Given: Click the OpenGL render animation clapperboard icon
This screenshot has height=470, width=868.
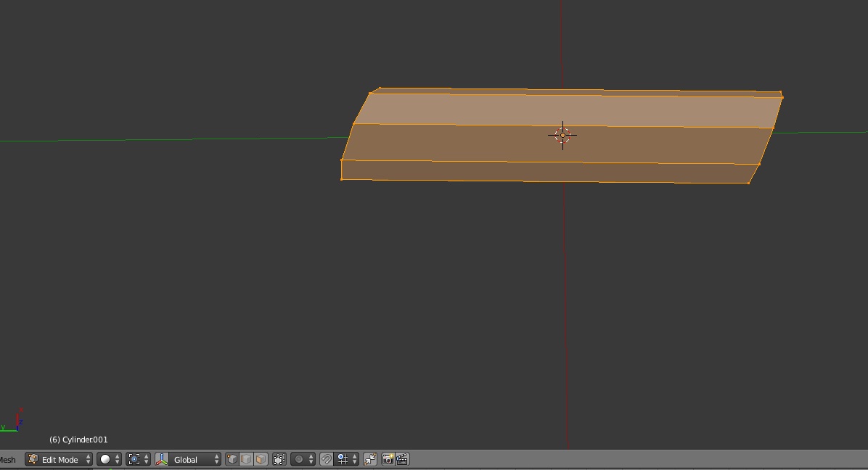Looking at the screenshot, I should [403, 460].
